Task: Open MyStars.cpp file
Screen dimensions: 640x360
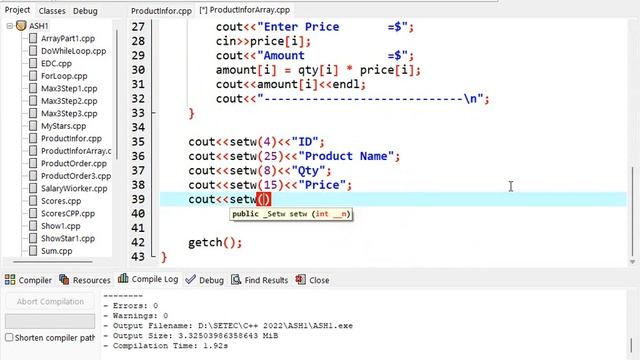Action: [x=63, y=126]
